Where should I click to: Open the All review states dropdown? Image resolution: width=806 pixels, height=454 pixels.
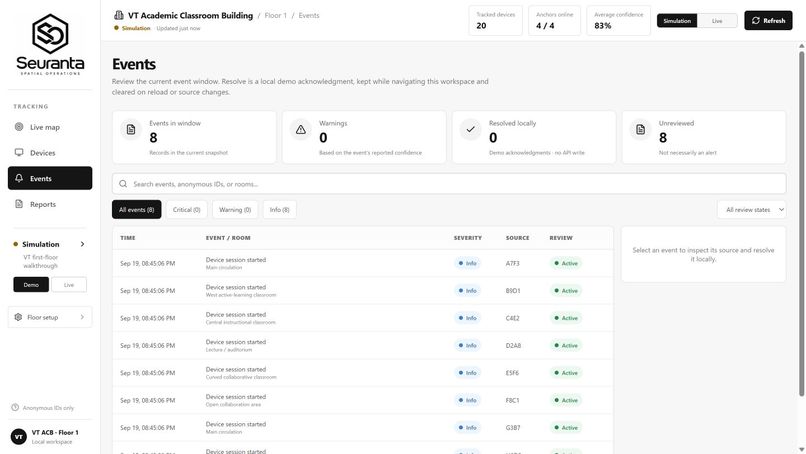click(752, 210)
